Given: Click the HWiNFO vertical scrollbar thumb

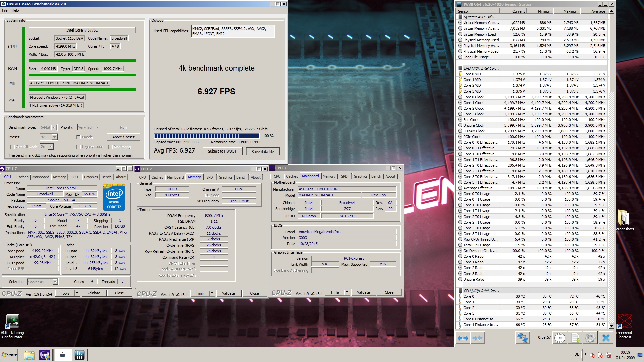Looking at the screenshot, I should pos(611,53).
